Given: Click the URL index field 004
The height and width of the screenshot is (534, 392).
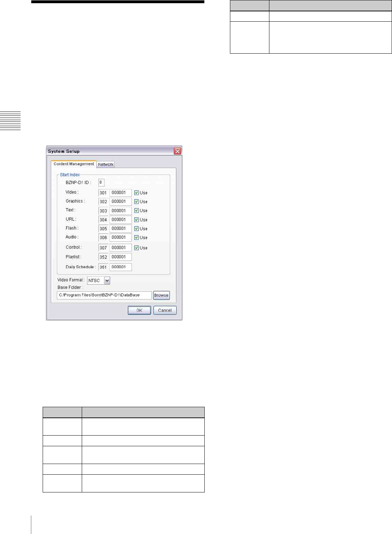Looking at the screenshot, I should 103,220.
